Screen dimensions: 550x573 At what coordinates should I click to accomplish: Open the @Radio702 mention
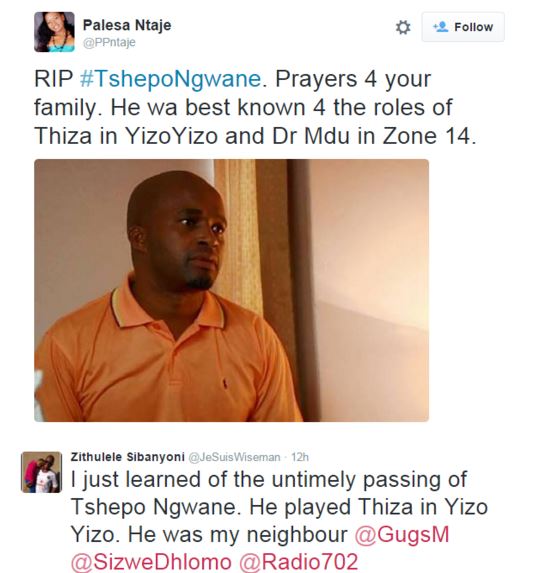299,562
